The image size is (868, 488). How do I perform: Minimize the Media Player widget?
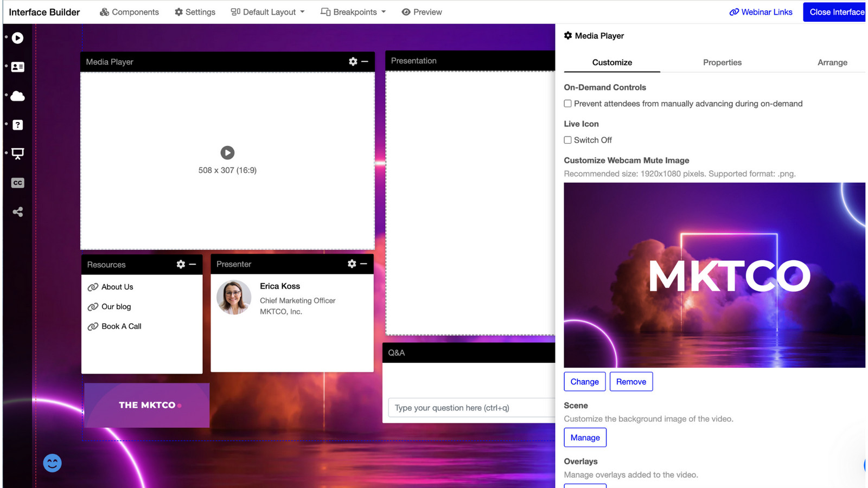coord(365,62)
